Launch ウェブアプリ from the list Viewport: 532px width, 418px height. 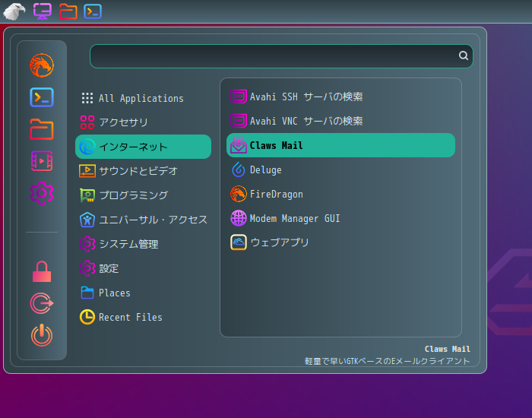pyautogui.click(x=340, y=242)
